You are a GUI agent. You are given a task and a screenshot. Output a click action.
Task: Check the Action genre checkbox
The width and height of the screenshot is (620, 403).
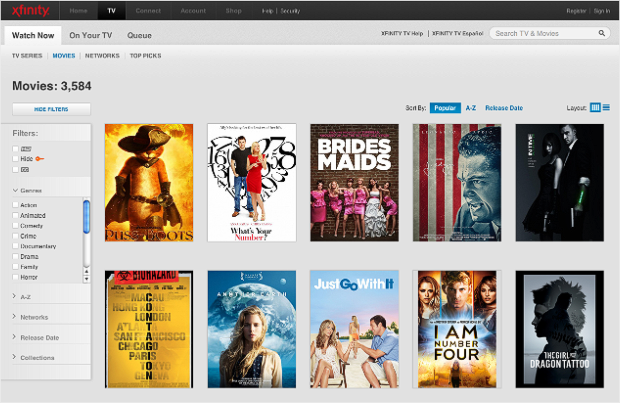(15, 205)
